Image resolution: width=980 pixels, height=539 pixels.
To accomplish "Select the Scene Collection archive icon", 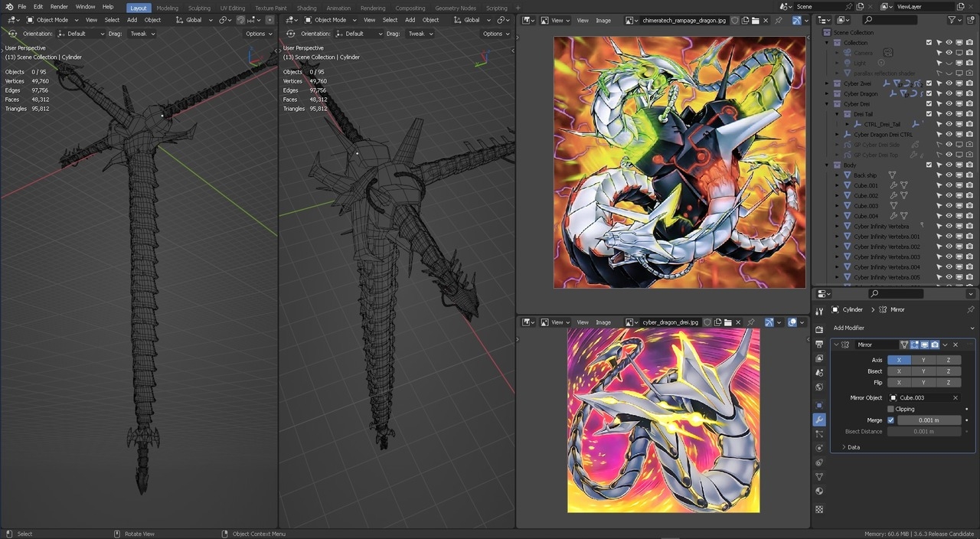I will (x=827, y=33).
